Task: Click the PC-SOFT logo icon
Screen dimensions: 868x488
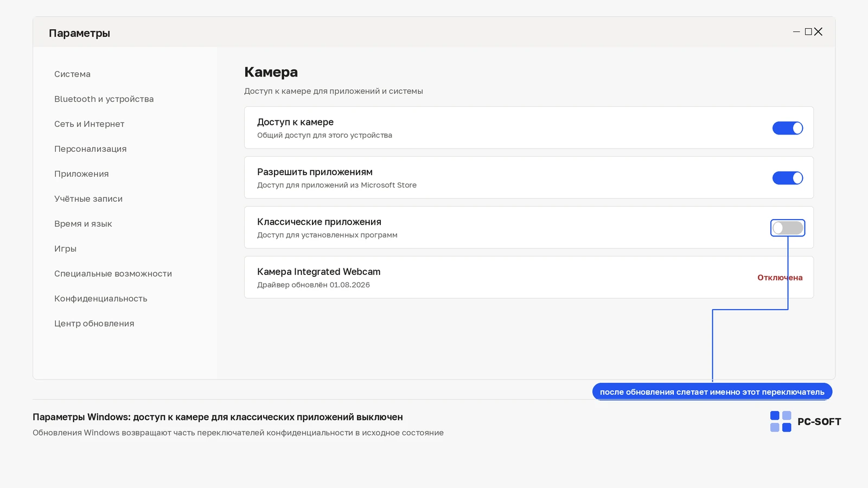Action: 781,421
